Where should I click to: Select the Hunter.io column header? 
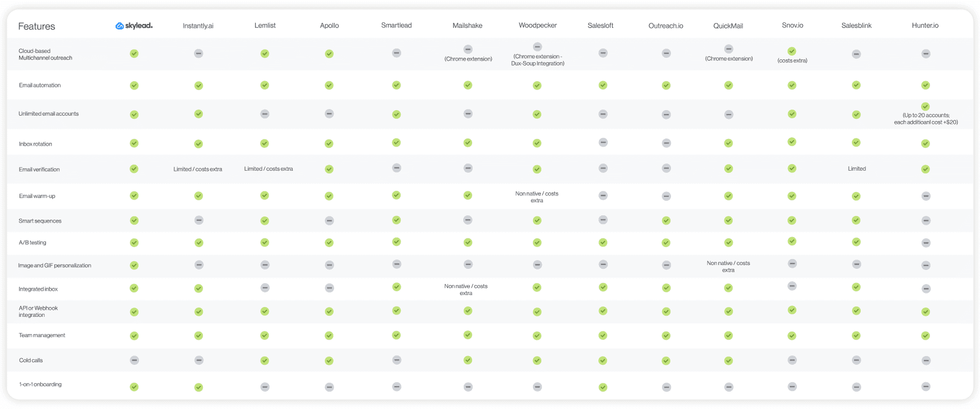coord(925,25)
